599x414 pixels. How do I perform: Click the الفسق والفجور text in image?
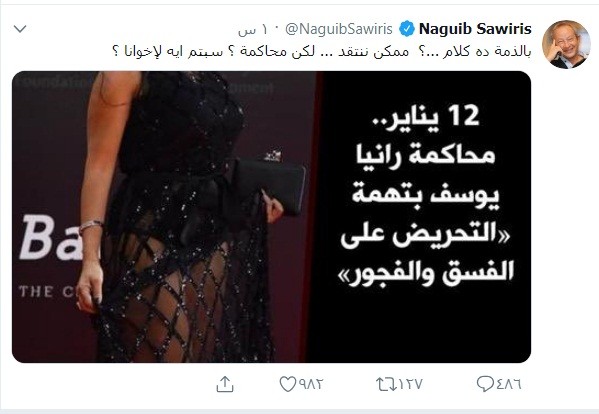point(426,272)
